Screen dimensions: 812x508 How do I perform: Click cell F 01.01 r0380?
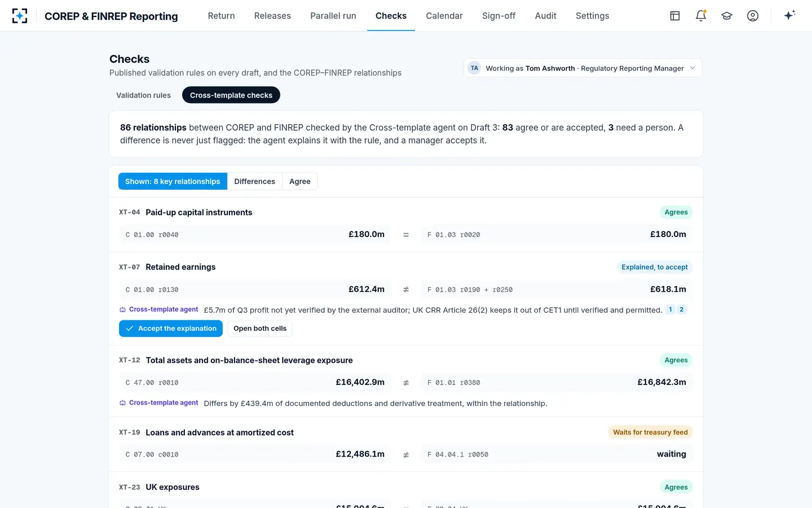(x=557, y=382)
